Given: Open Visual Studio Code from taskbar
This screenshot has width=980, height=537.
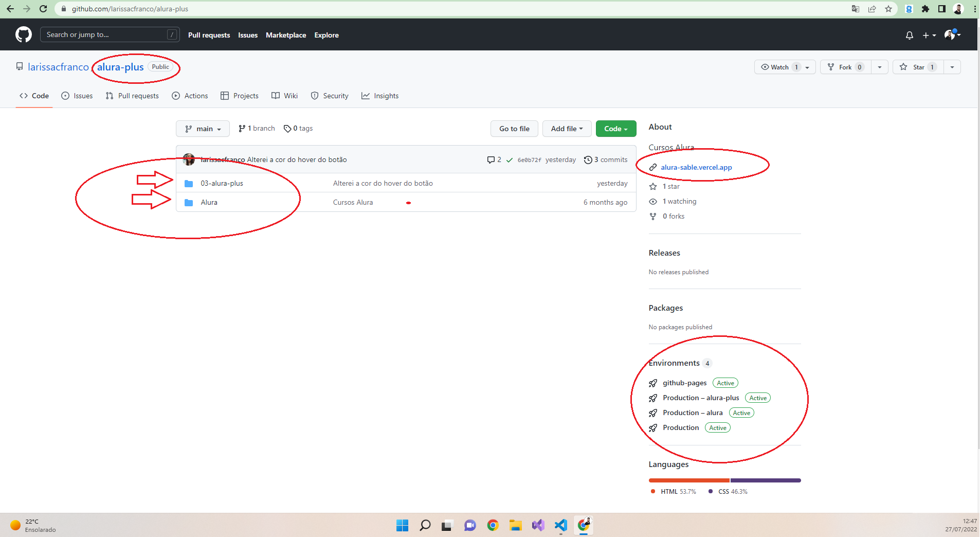Looking at the screenshot, I should [560, 525].
